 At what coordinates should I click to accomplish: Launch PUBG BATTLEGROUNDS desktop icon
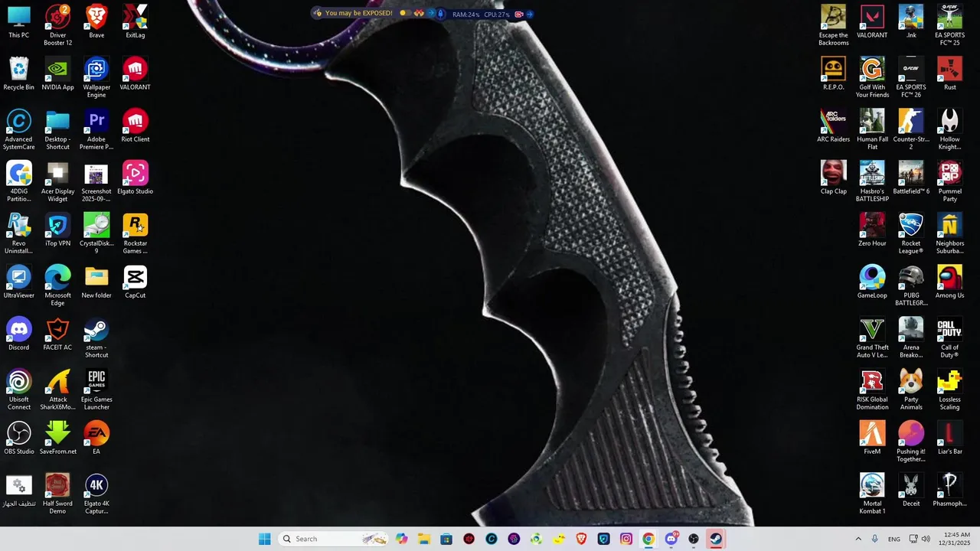click(911, 285)
